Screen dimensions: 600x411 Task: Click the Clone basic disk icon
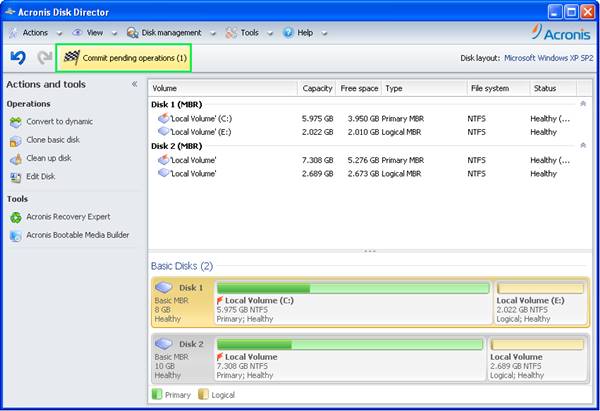coord(16,141)
